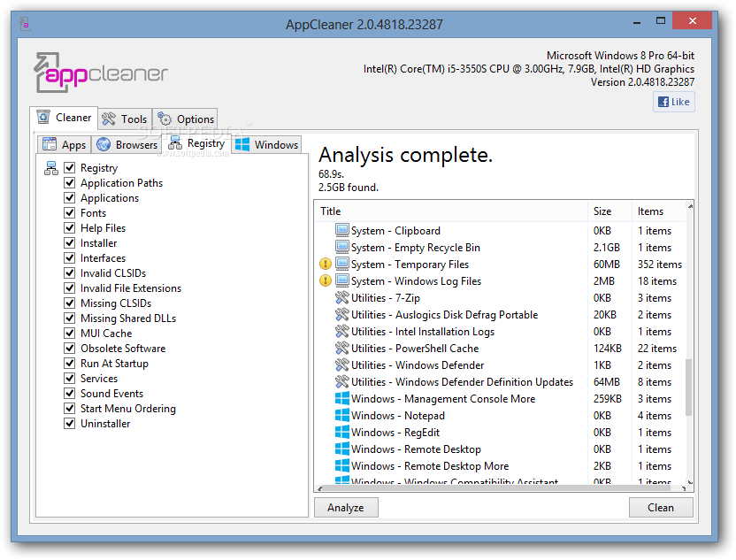
Task: Switch to the Browsers sub-tab
Action: pos(126,144)
